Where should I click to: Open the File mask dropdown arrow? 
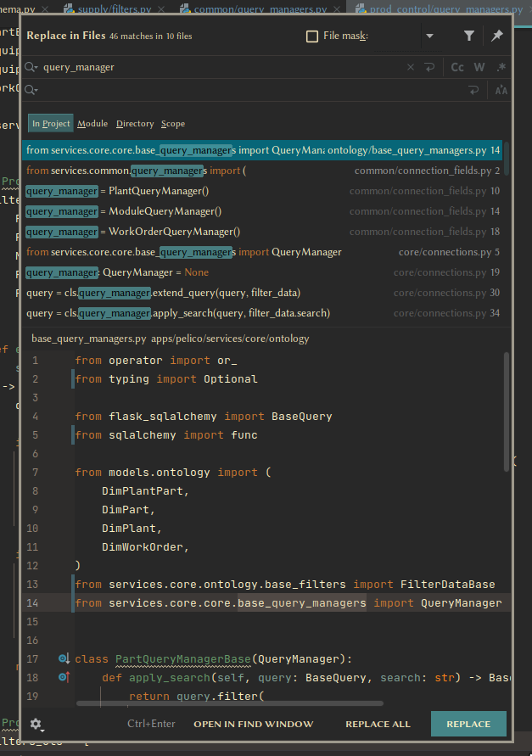click(x=429, y=36)
